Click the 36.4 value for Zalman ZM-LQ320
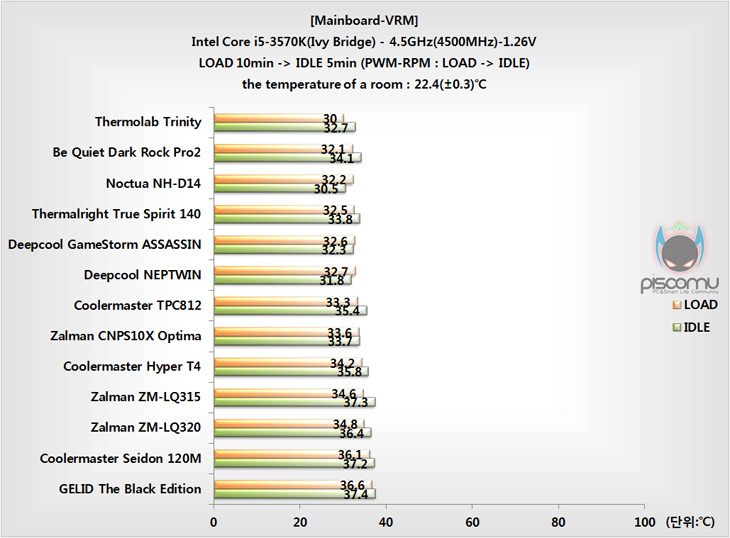The height and width of the screenshot is (538, 730). tap(351, 434)
